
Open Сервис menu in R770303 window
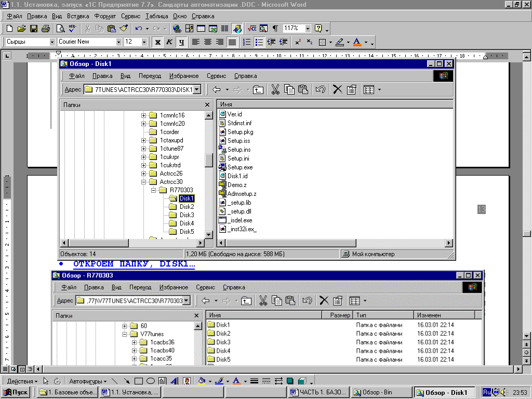[205, 287]
